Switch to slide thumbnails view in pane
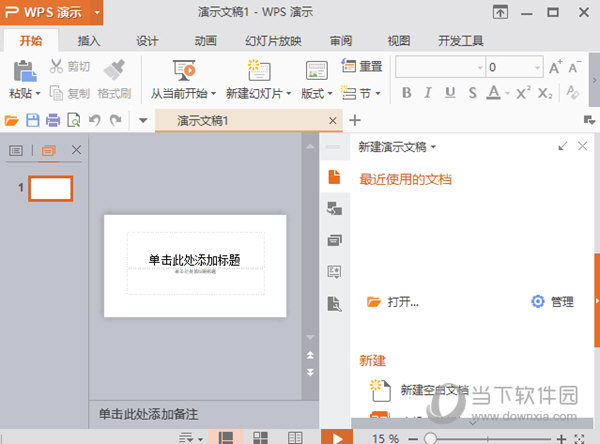Image resolution: width=600 pixels, height=444 pixels. (49, 150)
